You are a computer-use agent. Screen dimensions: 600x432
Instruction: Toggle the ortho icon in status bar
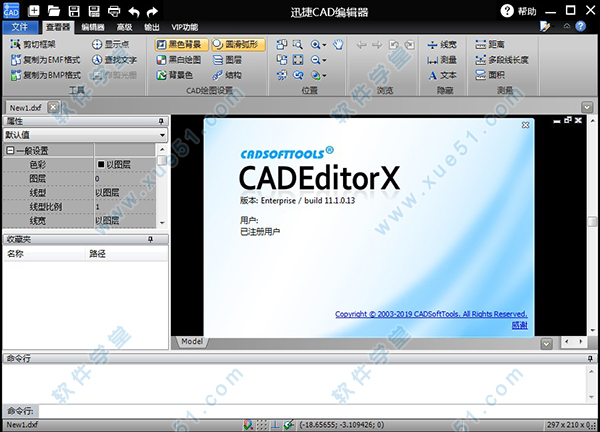[x=275, y=424]
